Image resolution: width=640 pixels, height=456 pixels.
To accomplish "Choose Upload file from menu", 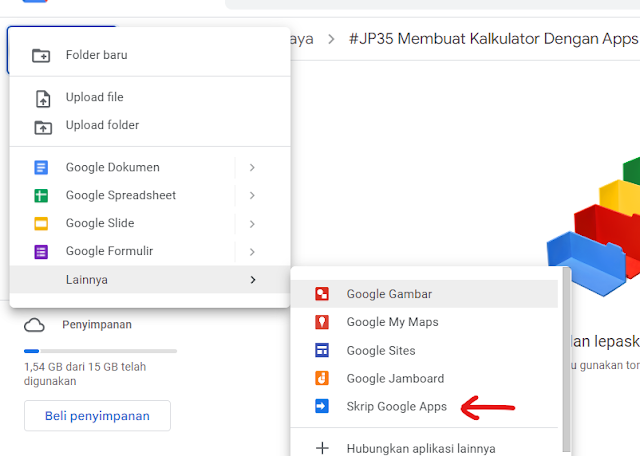I will (150, 97).
